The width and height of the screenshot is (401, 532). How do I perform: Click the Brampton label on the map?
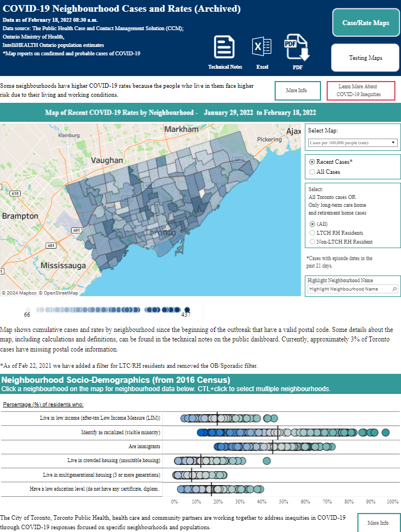[20, 216]
